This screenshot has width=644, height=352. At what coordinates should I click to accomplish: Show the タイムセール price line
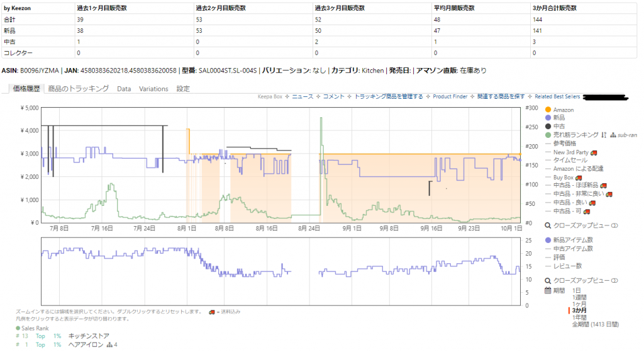pos(570,161)
